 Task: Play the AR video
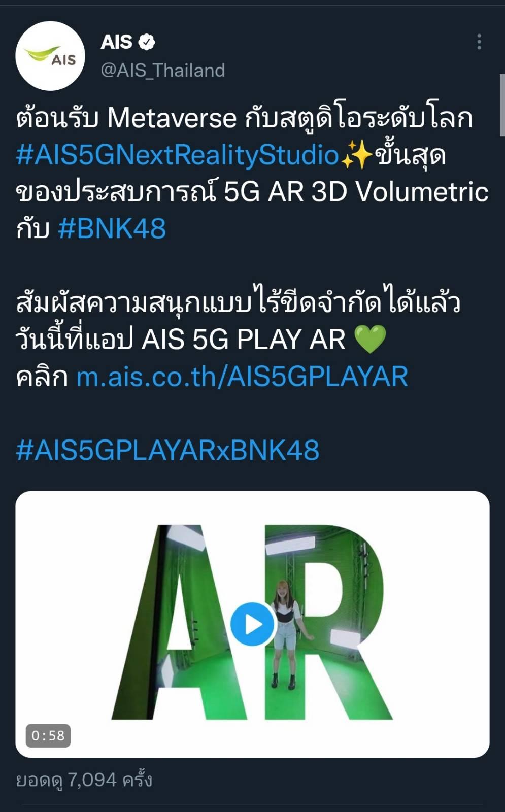point(253,624)
